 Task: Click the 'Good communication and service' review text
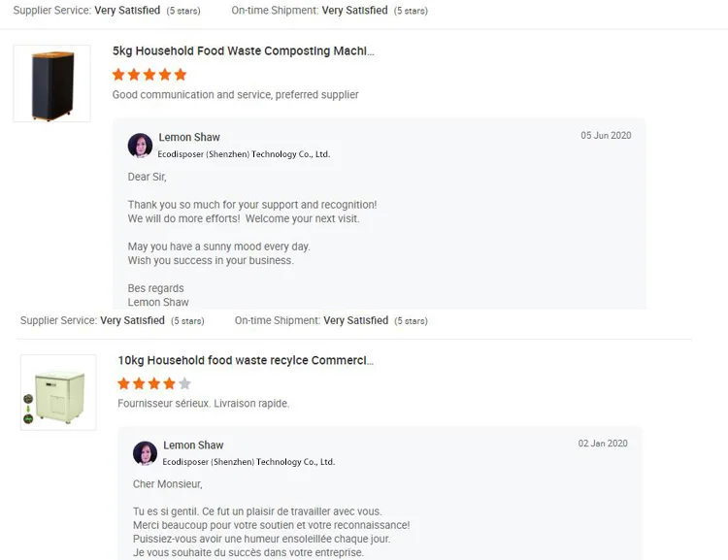click(235, 95)
